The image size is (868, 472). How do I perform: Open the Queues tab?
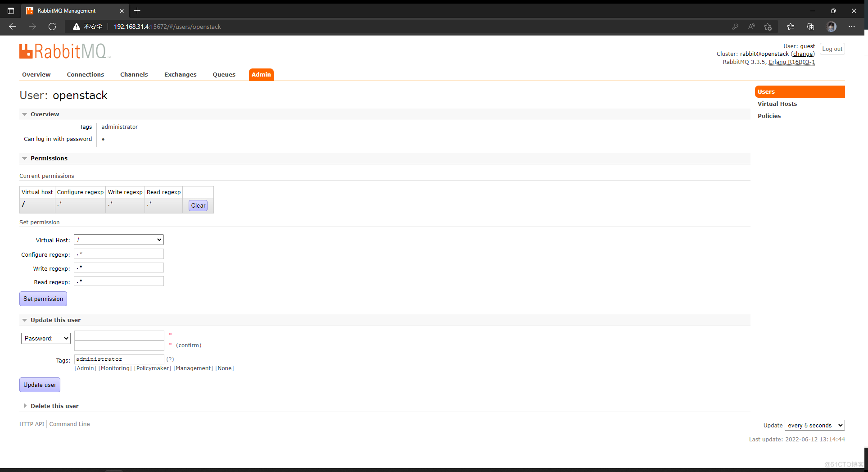click(x=224, y=74)
